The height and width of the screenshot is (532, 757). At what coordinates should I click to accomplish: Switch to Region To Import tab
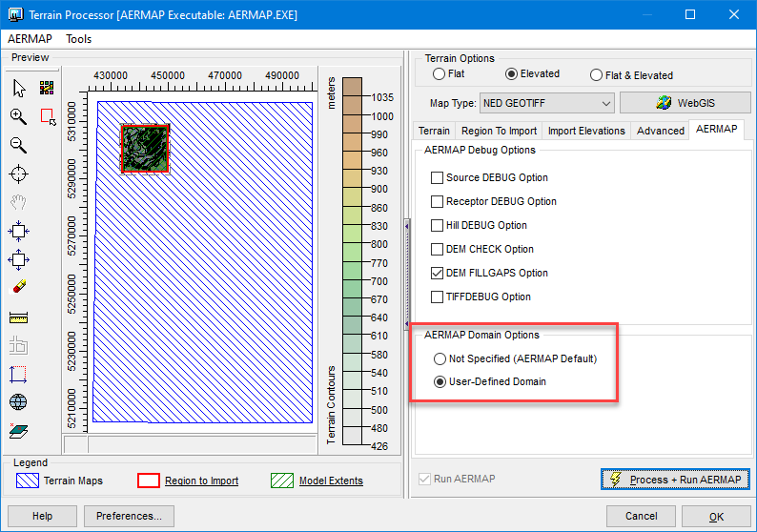[499, 131]
